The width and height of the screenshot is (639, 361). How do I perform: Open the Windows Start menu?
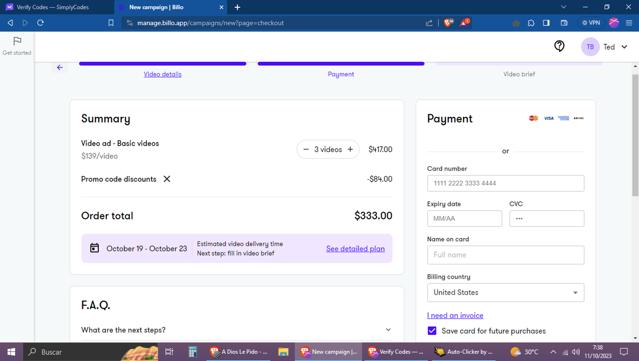(x=11, y=352)
